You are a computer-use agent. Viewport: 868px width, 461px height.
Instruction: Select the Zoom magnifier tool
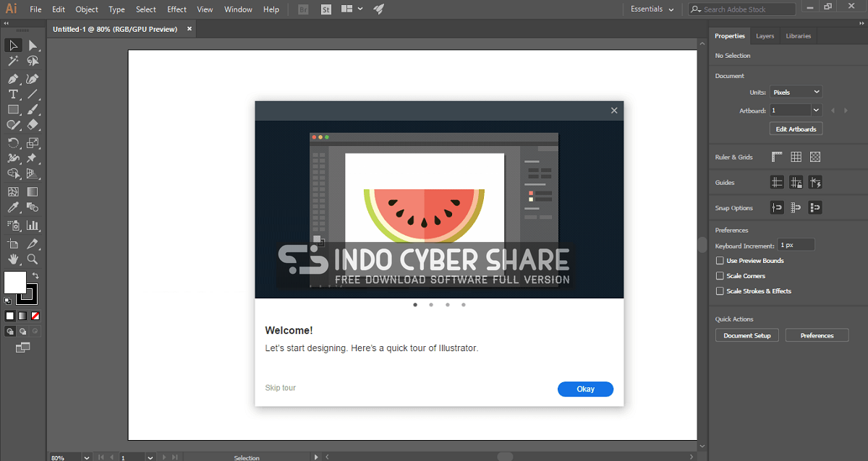33,259
